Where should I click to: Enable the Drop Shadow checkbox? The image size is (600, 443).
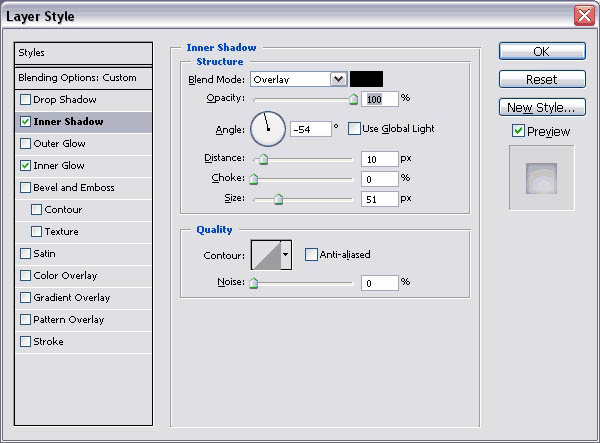point(25,100)
